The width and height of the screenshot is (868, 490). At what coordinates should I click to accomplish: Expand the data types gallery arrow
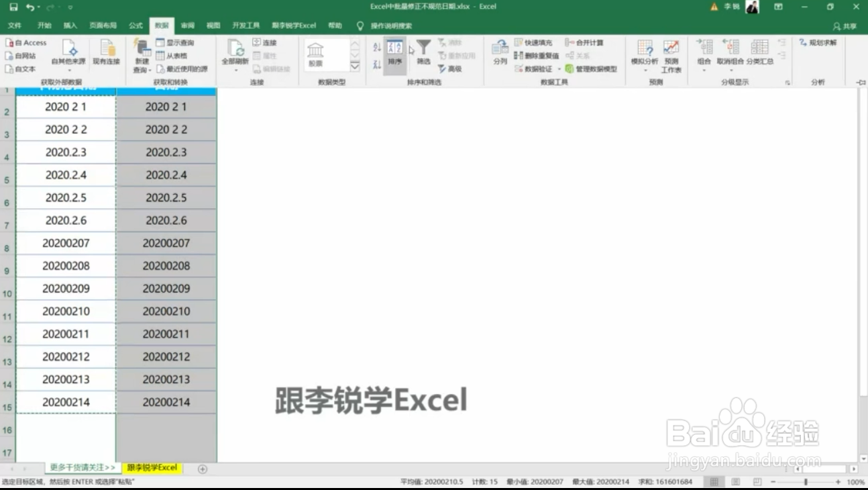tap(355, 66)
